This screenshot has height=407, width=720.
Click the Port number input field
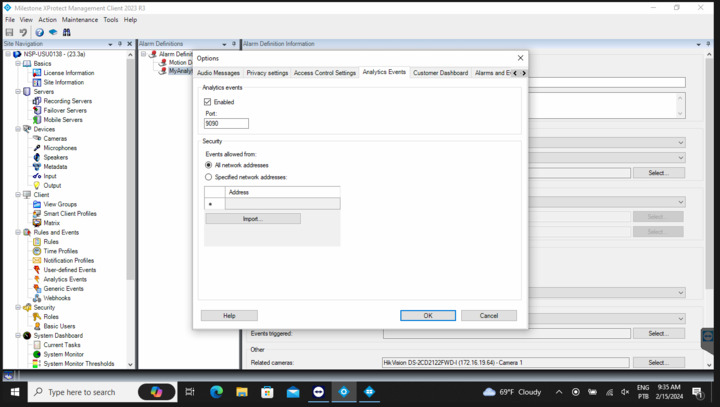[226, 123]
